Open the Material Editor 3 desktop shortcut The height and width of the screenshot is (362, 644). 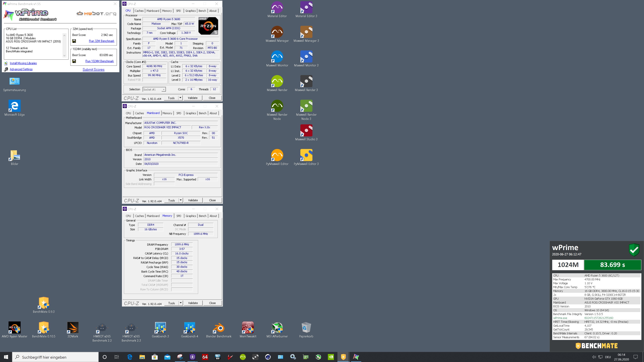coord(306,10)
